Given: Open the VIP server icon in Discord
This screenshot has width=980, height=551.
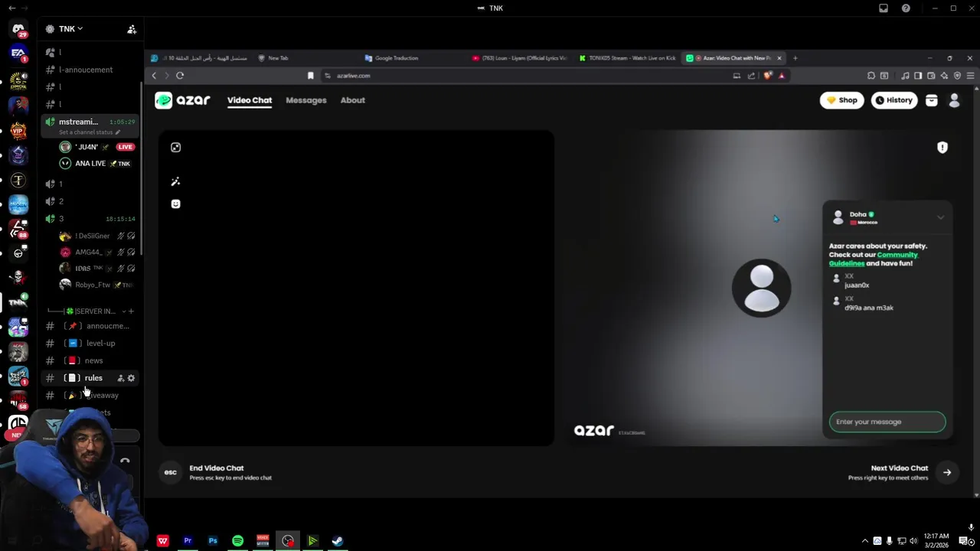Looking at the screenshot, I should pos(18,130).
